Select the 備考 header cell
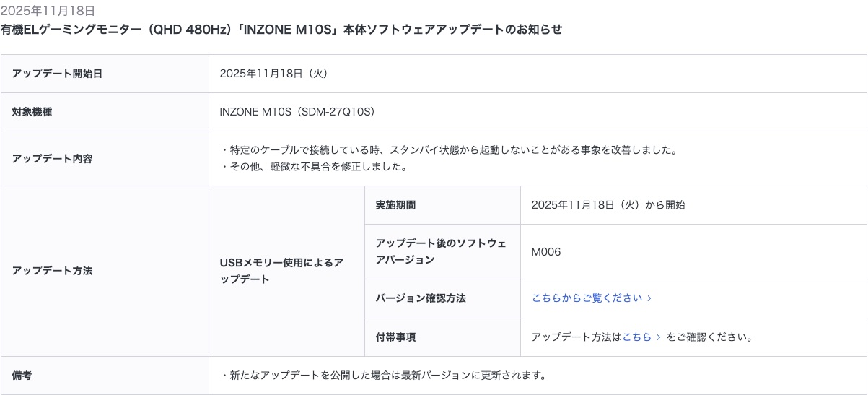 pos(22,376)
